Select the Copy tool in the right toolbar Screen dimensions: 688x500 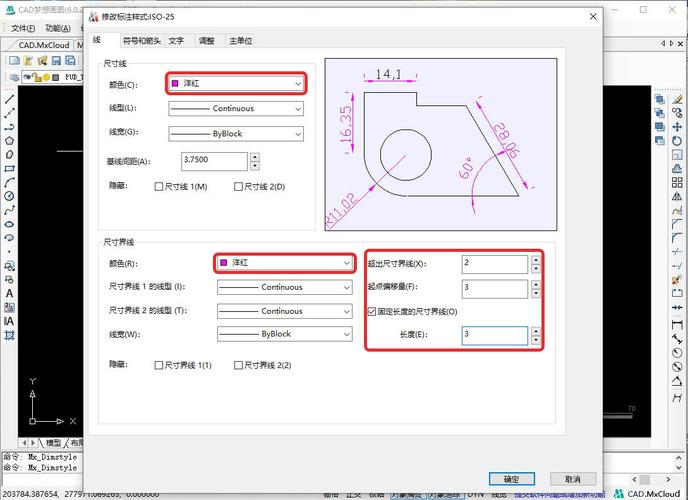click(677, 113)
